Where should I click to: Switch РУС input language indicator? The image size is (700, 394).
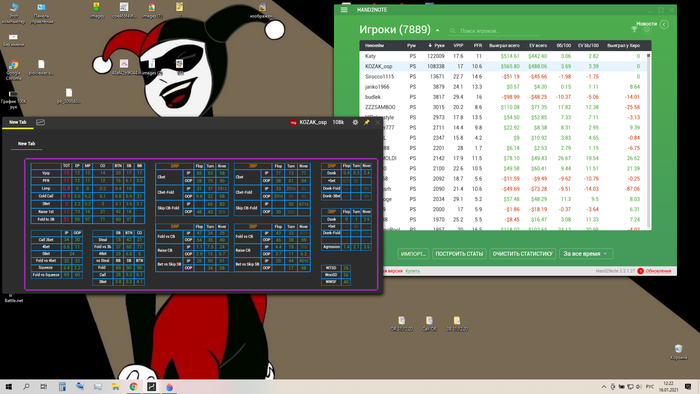650,387
